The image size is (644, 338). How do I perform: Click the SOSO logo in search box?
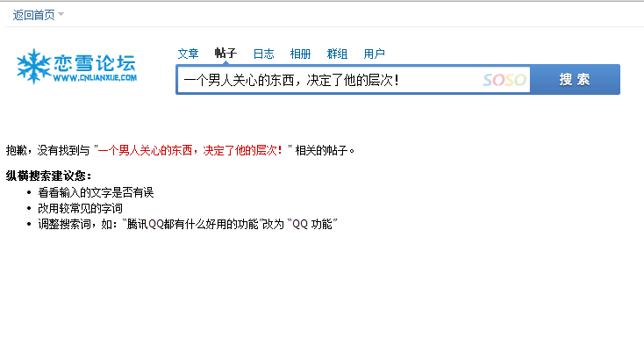(504, 80)
